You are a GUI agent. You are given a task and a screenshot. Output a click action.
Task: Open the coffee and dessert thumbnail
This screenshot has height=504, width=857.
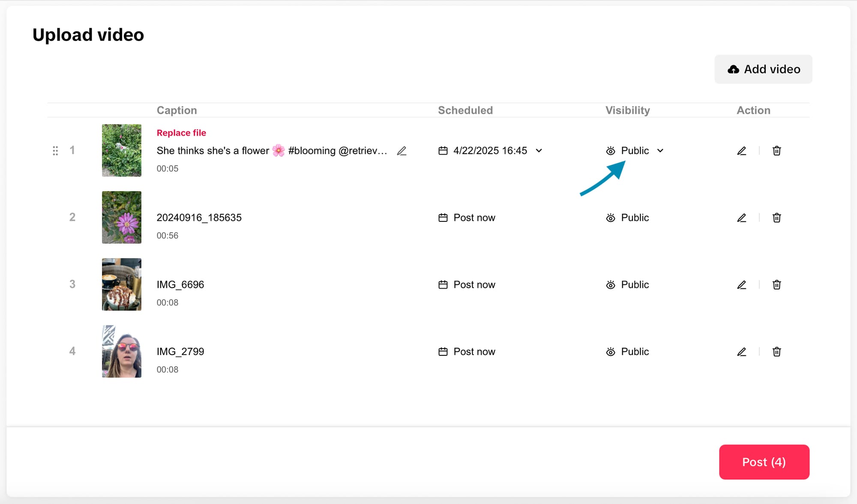pos(122,284)
